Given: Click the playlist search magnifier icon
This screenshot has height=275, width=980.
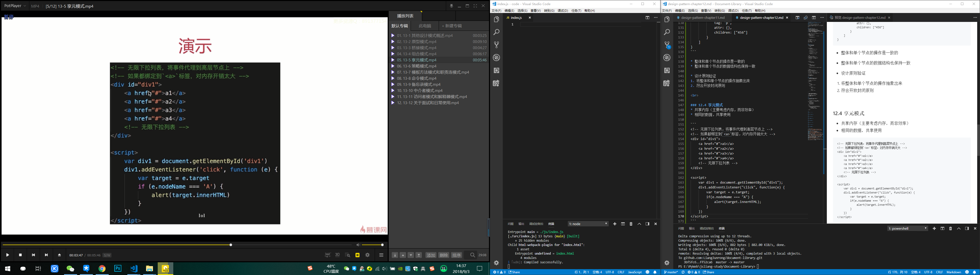Looking at the screenshot, I should coord(472,255).
